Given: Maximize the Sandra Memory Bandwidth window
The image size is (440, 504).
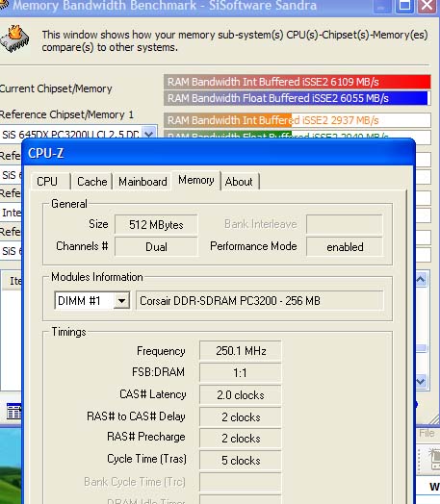Looking at the screenshot, I should point(404,6).
